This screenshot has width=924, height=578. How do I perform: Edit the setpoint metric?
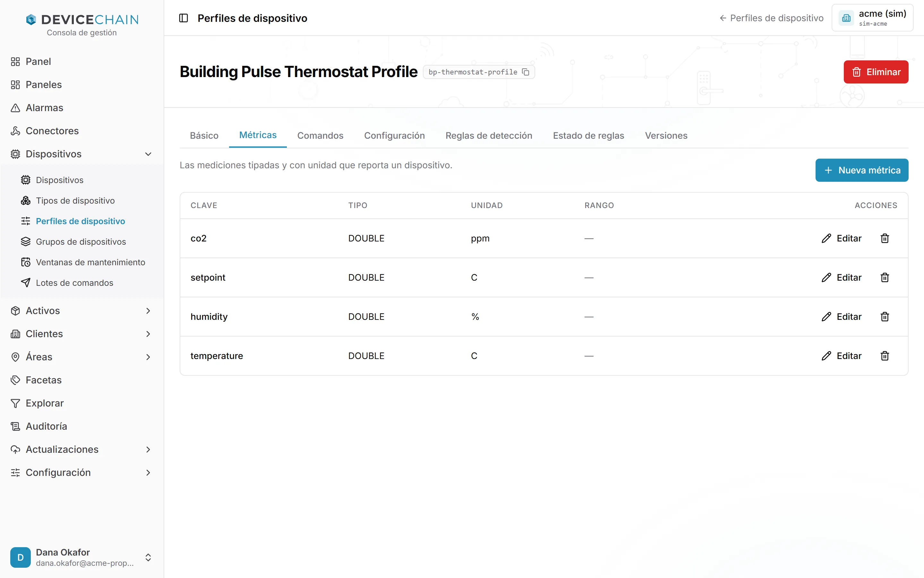pos(842,277)
